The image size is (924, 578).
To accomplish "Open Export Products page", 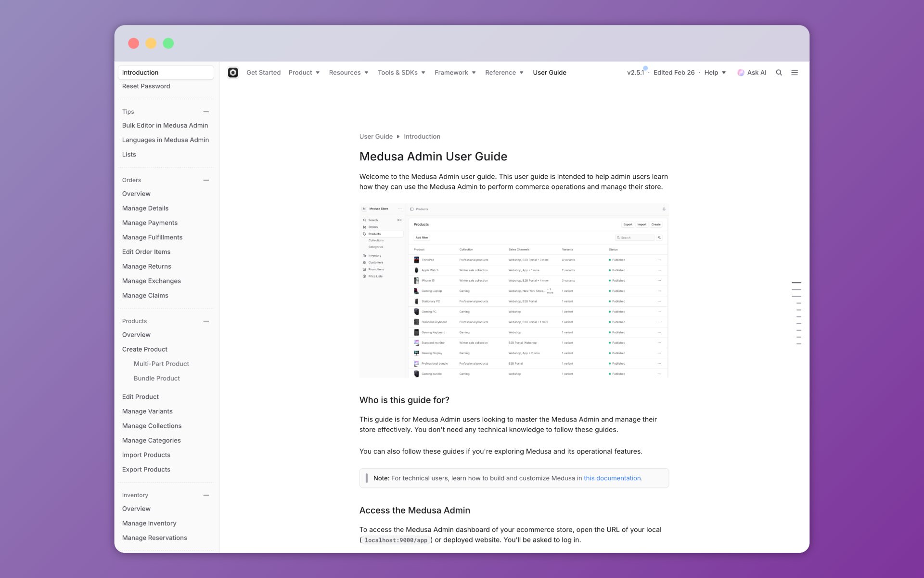I will (146, 470).
